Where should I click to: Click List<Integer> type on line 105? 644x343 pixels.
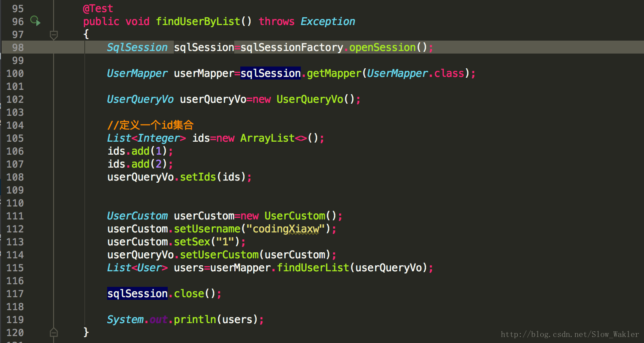point(147,138)
